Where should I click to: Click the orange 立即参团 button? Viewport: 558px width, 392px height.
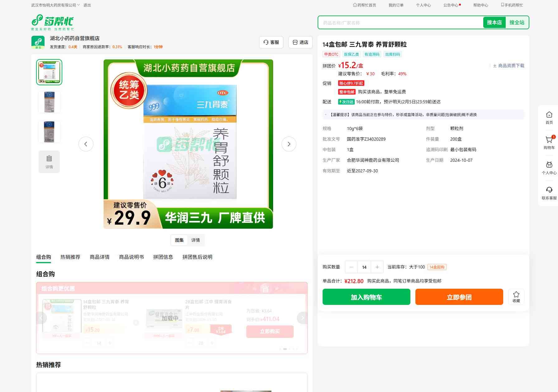pos(459,297)
